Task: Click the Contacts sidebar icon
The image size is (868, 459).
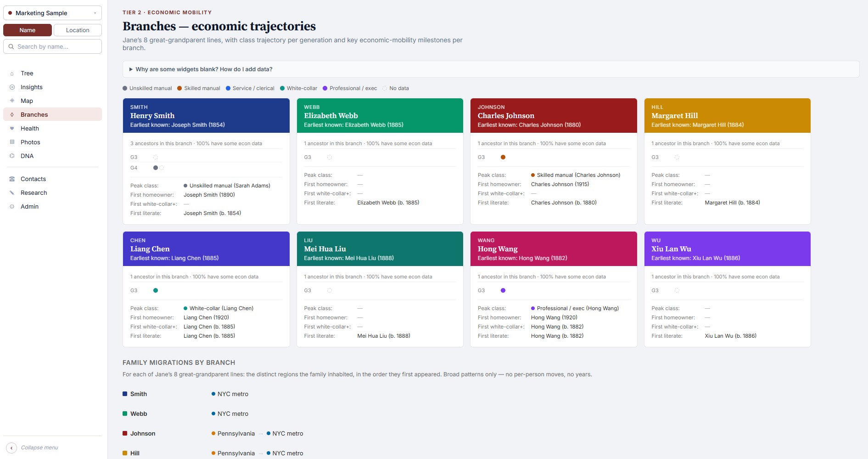Action: point(12,179)
